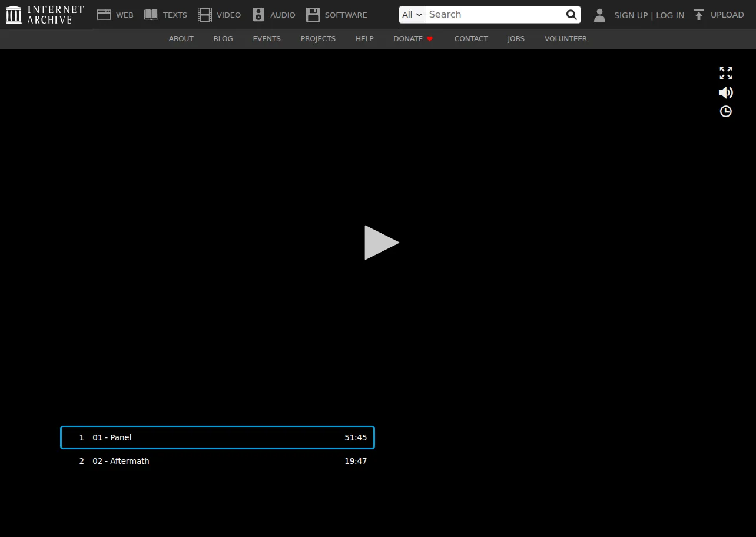Start playback with the center play button
The height and width of the screenshot is (537, 756).
[x=382, y=243]
